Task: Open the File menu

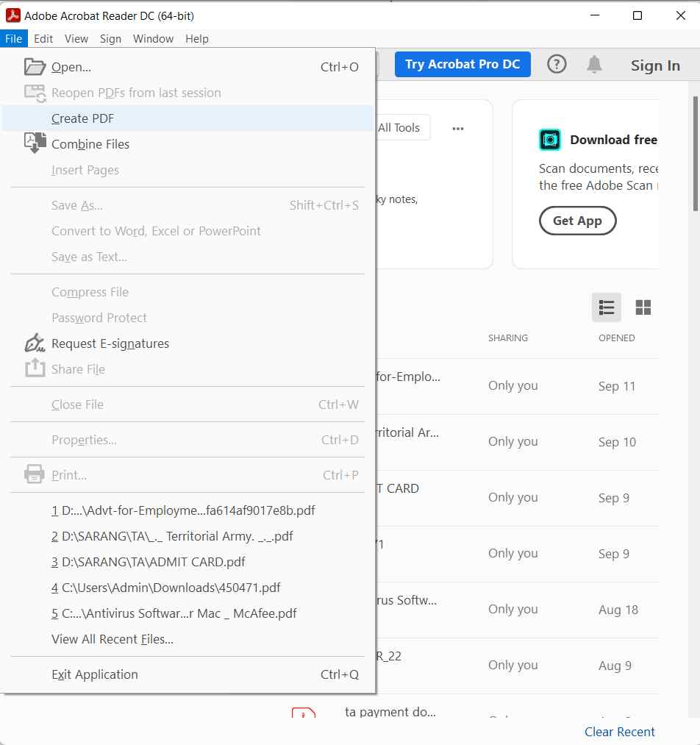Action: pos(14,38)
